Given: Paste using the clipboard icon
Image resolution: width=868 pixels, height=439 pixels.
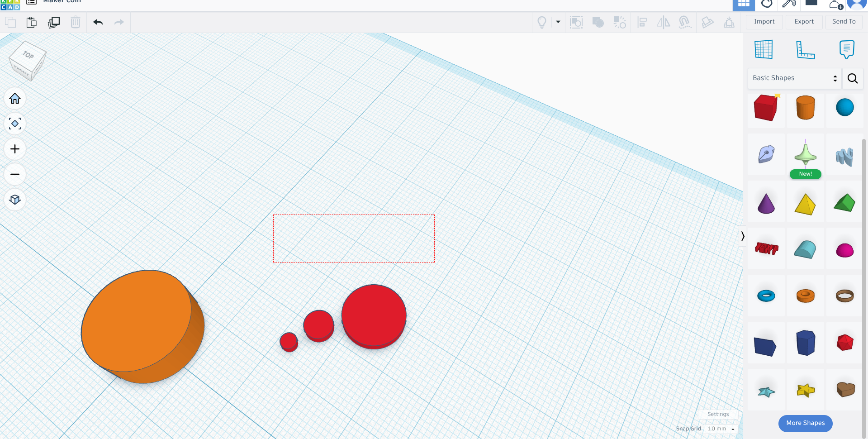Looking at the screenshot, I should tap(32, 22).
